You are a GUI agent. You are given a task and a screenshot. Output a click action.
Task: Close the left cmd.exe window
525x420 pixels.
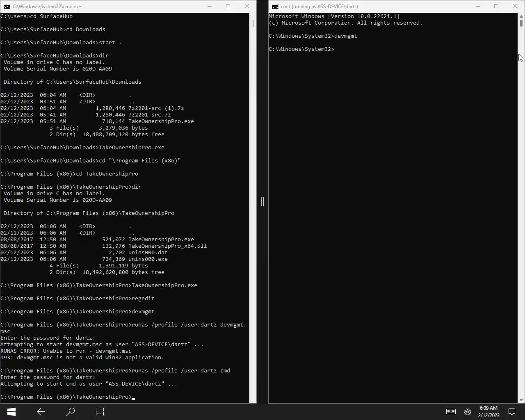tap(247, 6)
